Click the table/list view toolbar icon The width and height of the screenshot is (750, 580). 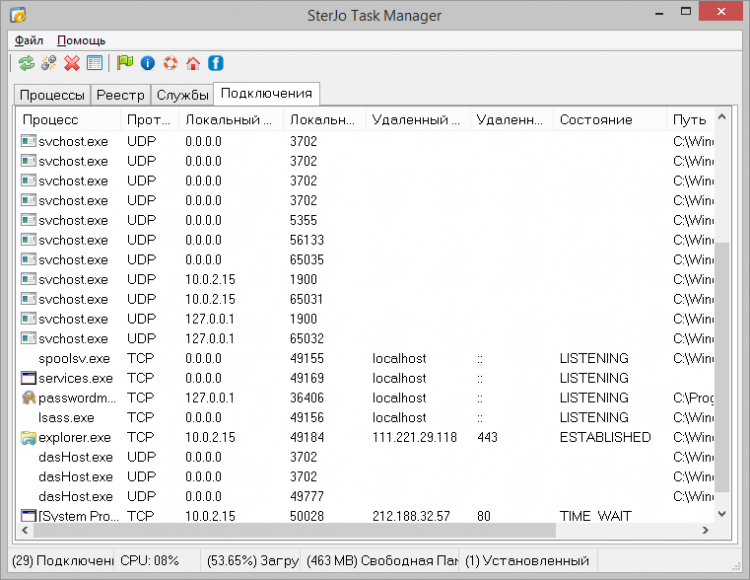[95, 63]
